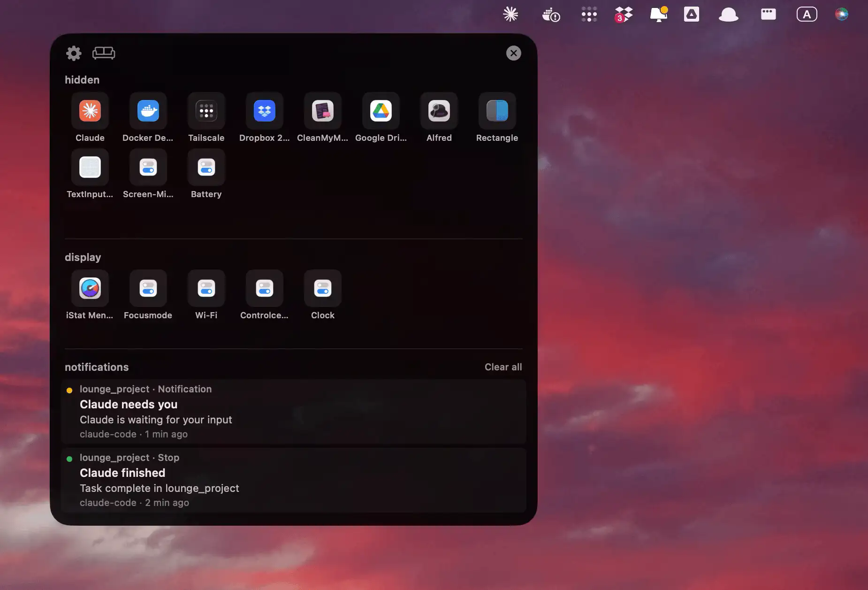
Task: Open the Docker whale icon in the menu bar
Action: 551,15
